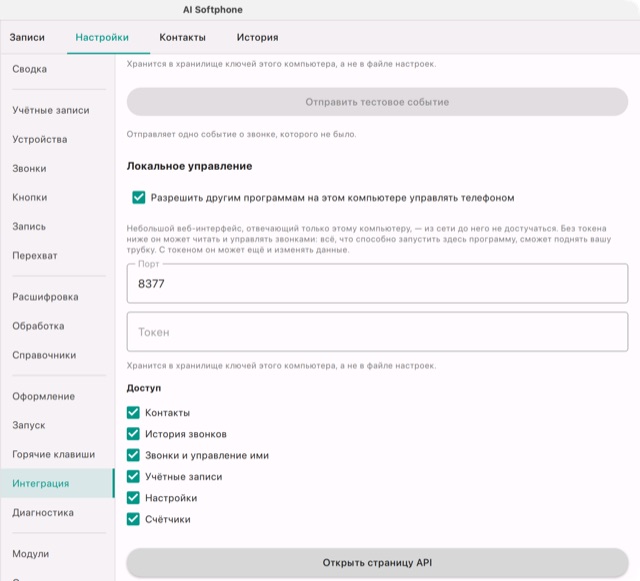Image resolution: width=640 pixels, height=581 pixels.
Task: Click the Локальное управление heading
Action: (x=189, y=166)
